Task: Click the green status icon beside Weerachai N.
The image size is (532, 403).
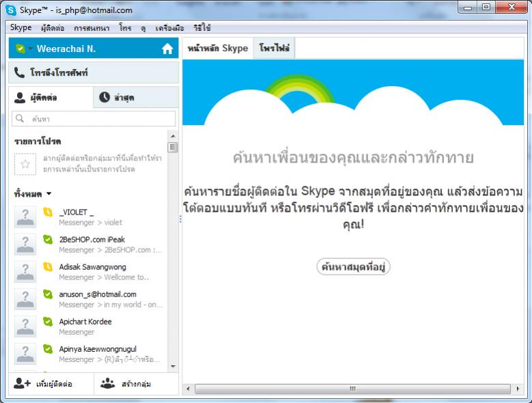Action: point(20,49)
